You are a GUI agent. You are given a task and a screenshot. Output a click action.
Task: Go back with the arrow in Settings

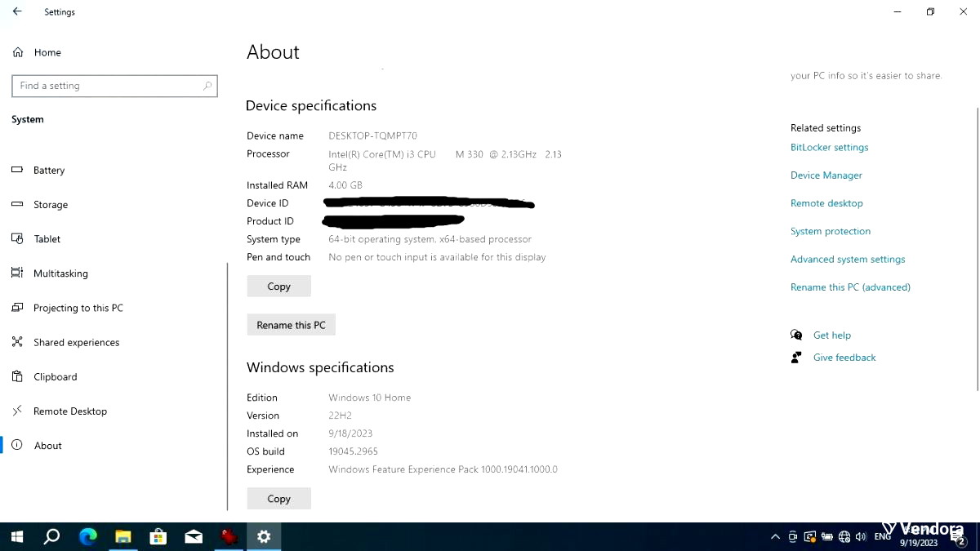point(17,12)
